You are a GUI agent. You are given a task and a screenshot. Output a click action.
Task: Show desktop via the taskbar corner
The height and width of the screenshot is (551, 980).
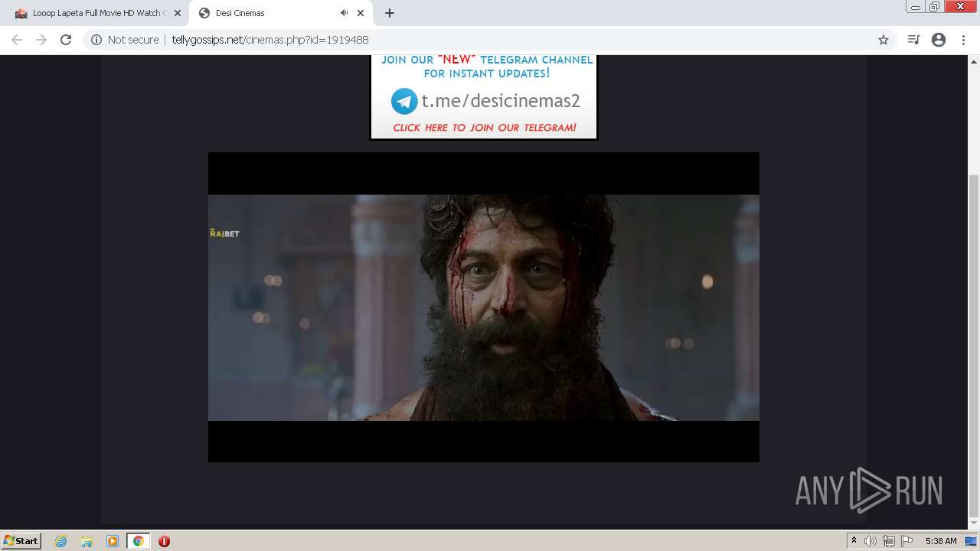(972, 541)
